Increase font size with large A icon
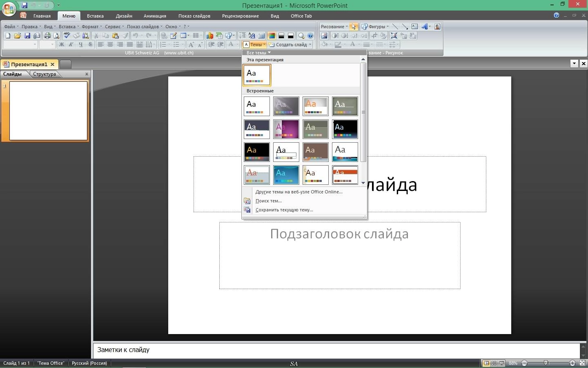 pyautogui.click(x=191, y=44)
